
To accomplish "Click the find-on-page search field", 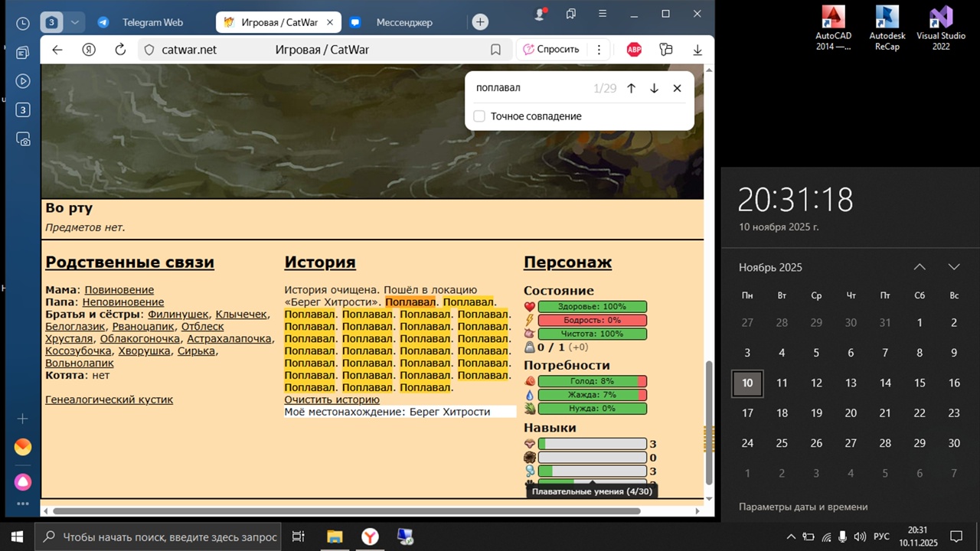I will click(x=528, y=88).
